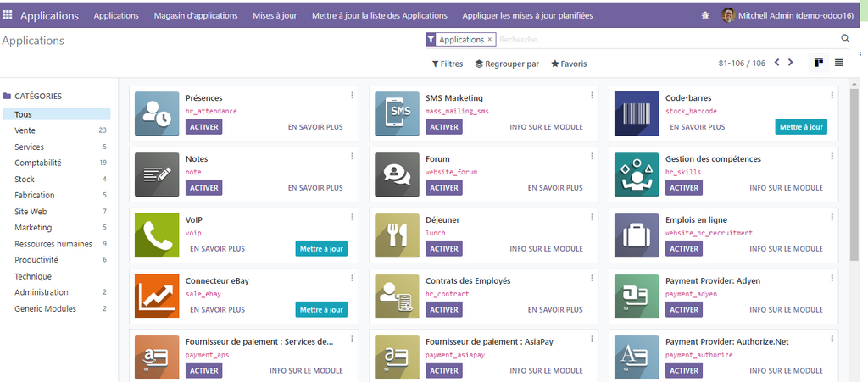The image size is (868, 382).
Task: Open the Notes card kebab menu
Action: (352, 156)
